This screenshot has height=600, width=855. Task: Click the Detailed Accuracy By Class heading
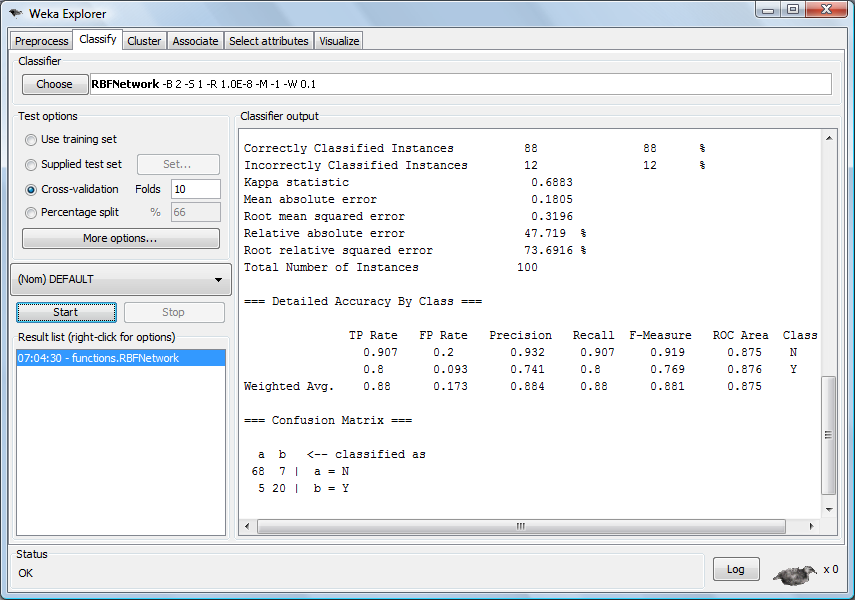363,302
